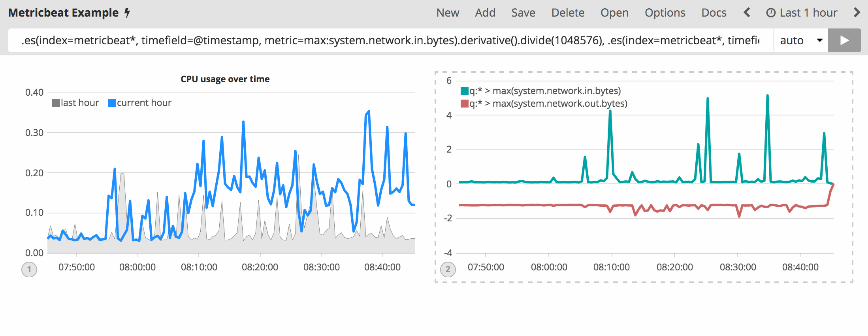Open the Docs link
The height and width of the screenshot is (336, 868).
[x=714, y=13]
